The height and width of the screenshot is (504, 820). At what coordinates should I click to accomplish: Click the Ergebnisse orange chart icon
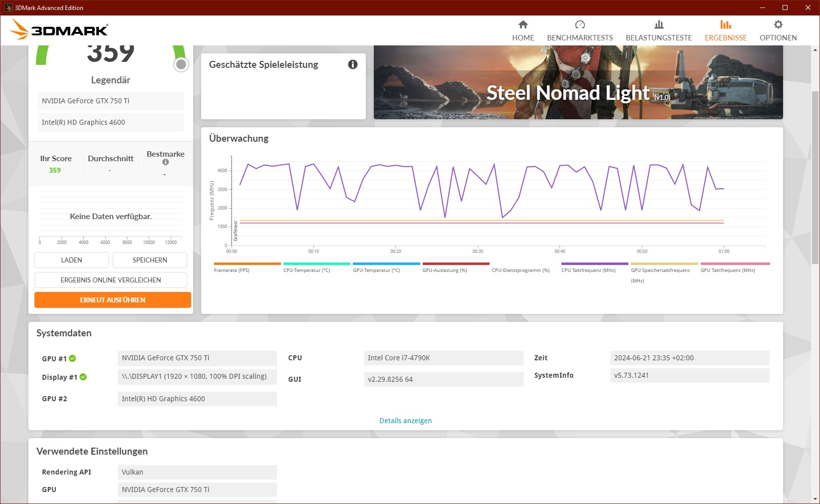tap(726, 24)
